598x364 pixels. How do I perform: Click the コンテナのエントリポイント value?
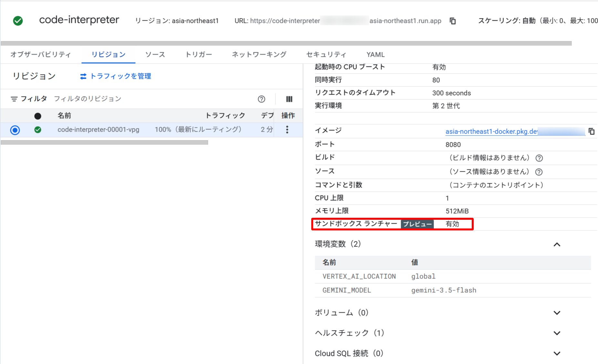click(x=496, y=185)
